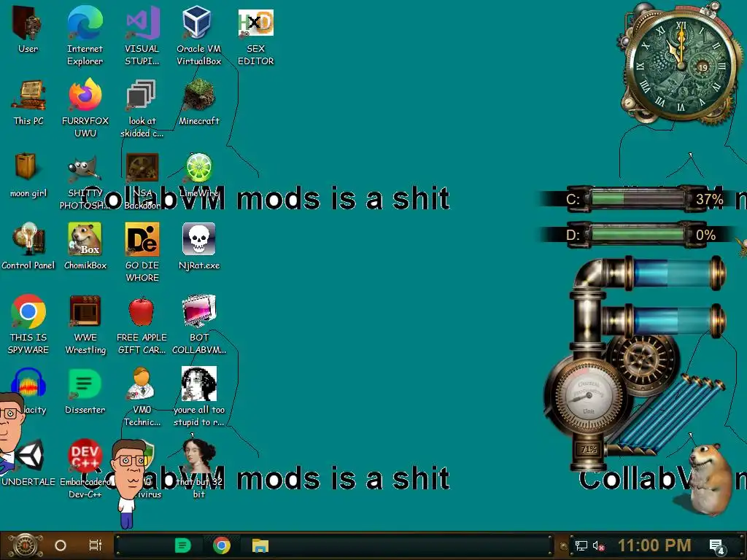Image resolution: width=747 pixels, height=560 pixels.
Task: Open the THIS IS SPYWARE Chrome icon
Action: tap(28, 324)
